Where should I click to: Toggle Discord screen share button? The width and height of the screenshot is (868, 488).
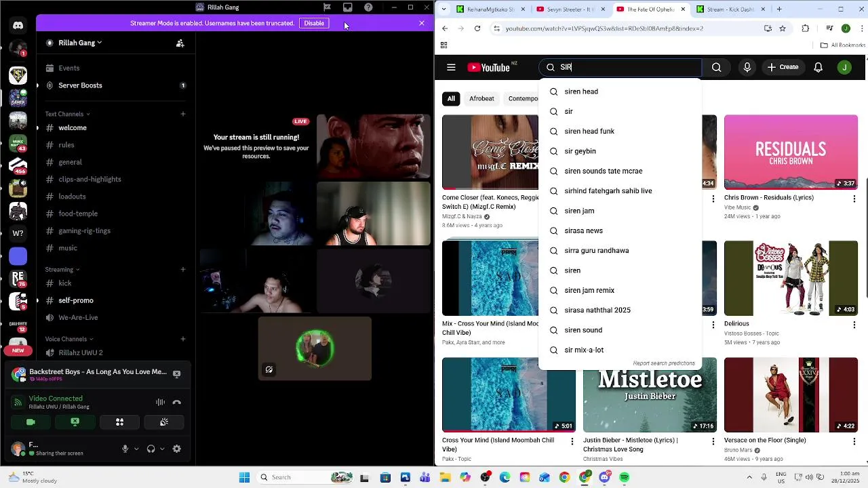[75, 422]
